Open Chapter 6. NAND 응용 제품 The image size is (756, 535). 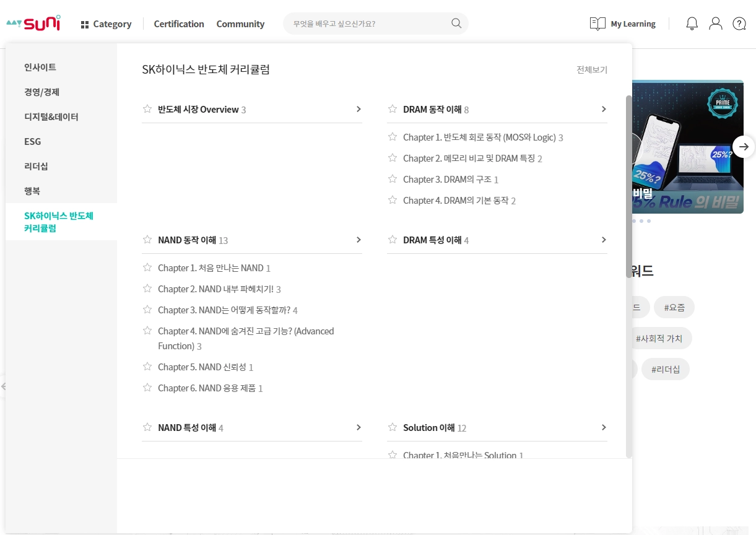click(207, 388)
